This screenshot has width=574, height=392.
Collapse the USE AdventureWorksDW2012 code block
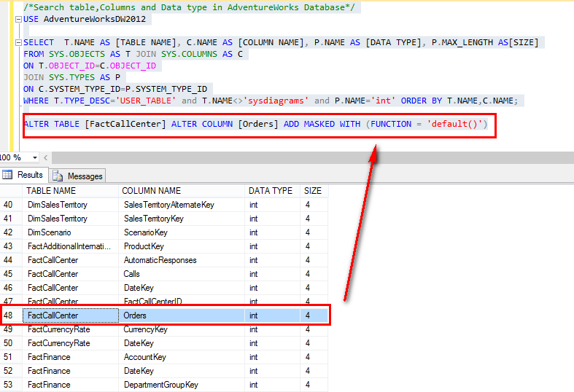(18, 20)
